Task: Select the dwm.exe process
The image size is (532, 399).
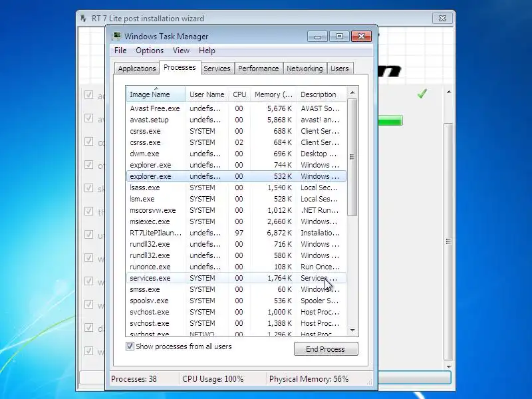Action: coord(236,154)
